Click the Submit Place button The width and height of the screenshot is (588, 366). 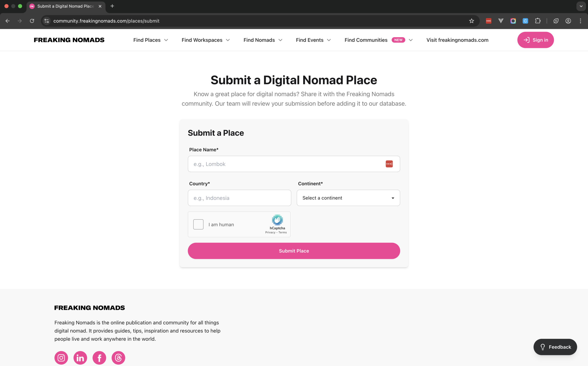coord(294,251)
